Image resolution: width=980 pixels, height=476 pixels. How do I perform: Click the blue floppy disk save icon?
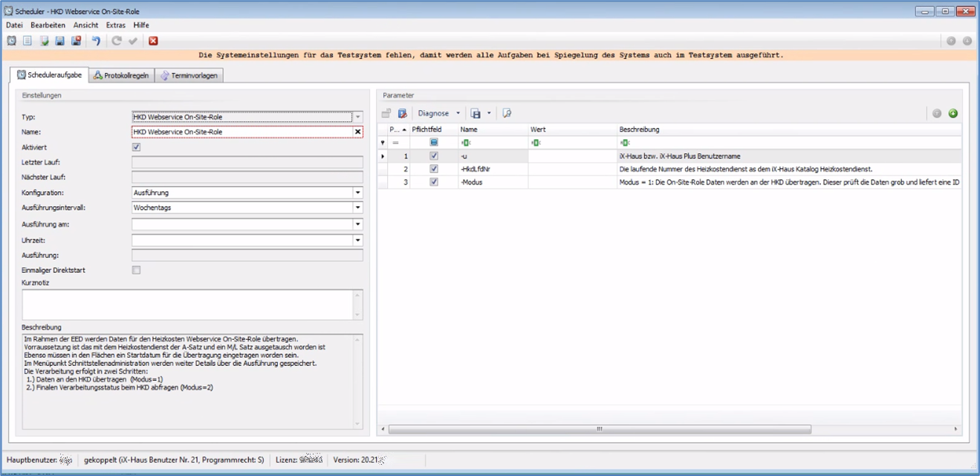pos(60,41)
